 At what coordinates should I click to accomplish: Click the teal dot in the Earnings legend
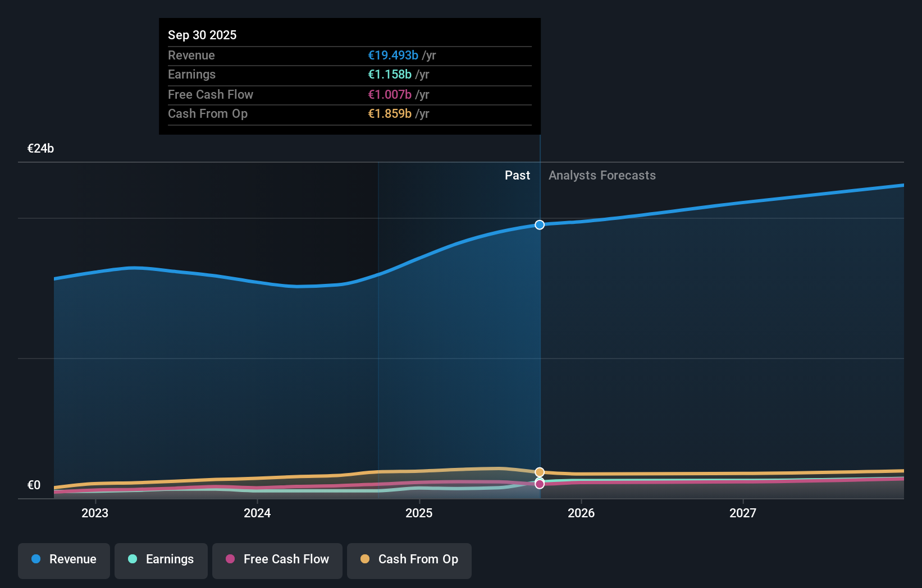[x=131, y=559]
